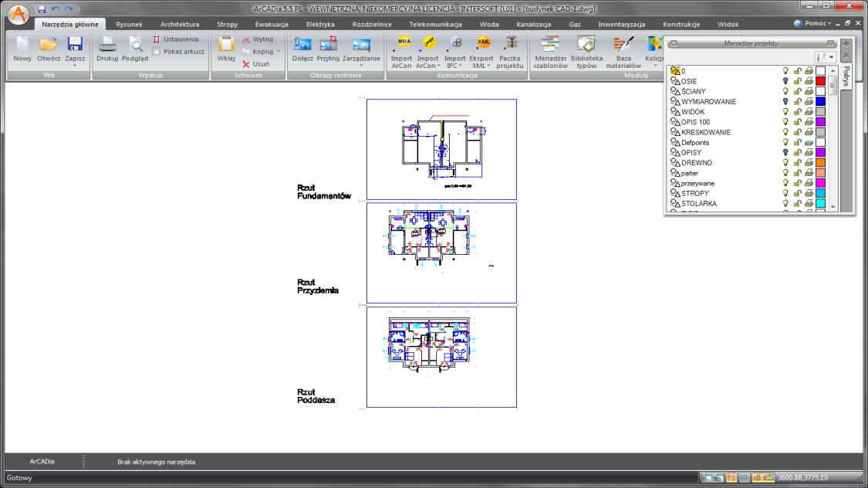Screen dimensions: 868x488
Task: Expand the Zarządzanie raster dropdown
Action: point(361,66)
